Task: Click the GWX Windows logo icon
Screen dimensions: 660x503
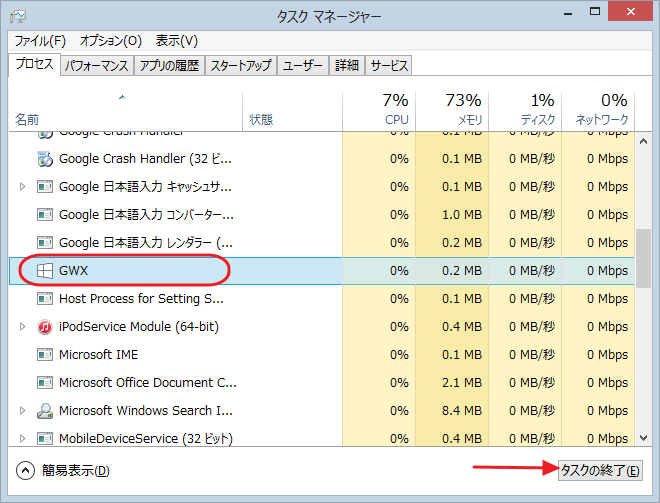Action: pos(44,271)
